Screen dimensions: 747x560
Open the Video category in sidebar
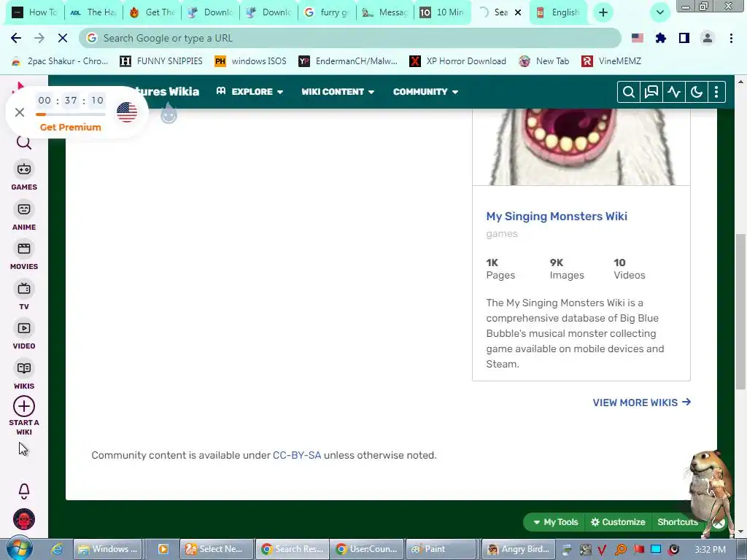(x=24, y=335)
